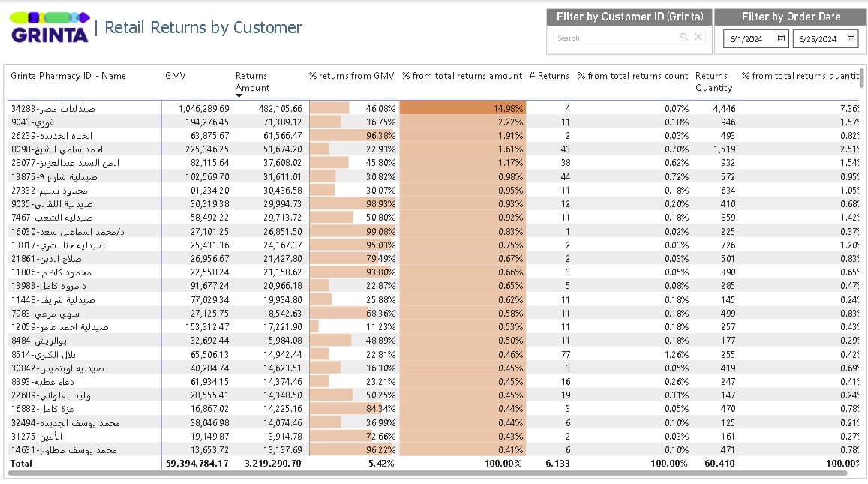Viewport: 868px width, 484px height.
Task: Click the Grinta logo
Action: tap(50, 28)
